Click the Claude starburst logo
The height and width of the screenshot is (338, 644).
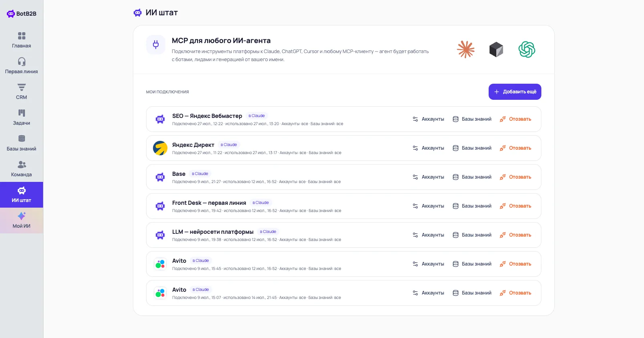466,49
